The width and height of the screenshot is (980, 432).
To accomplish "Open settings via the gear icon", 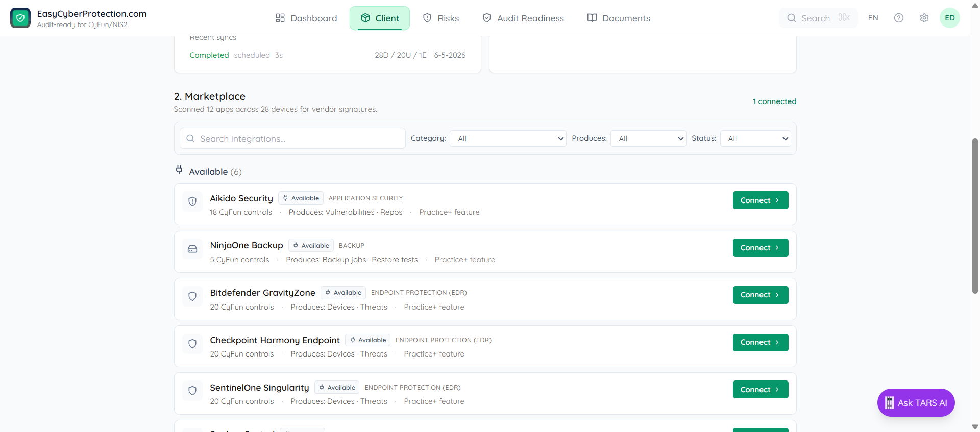I will (924, 18).
